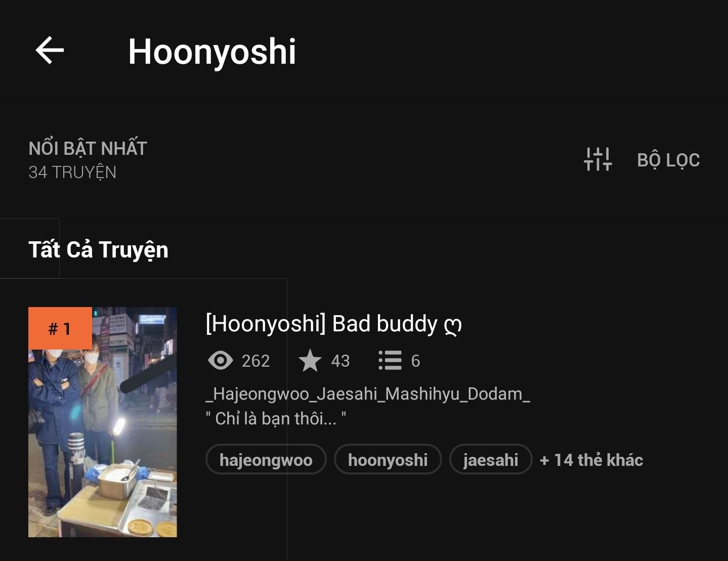Open the [Hoonyoshi] Bad buddy title
The width and height of the screenshot is (728, 561).
coord(333,324)
